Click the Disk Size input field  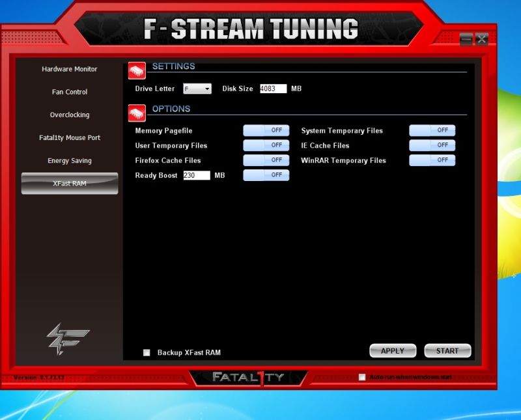(x=273, y=89)
